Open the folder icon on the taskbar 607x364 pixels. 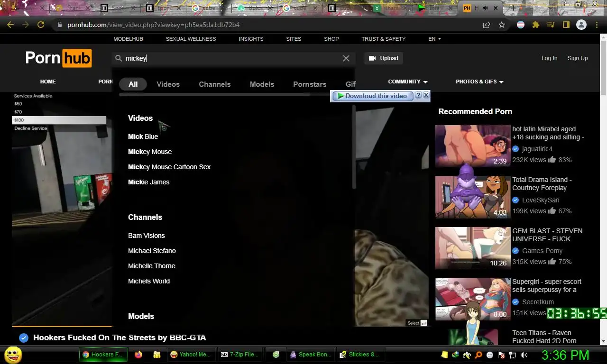click(x=156, y=355)
